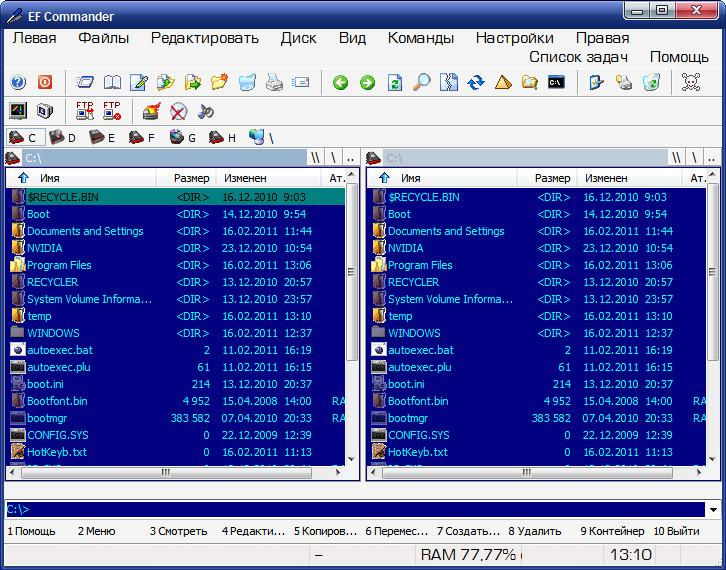Image resolution: width=726 pixels, height=570 pixels.
Task: Go forward with green right arrow
Action: coord(368,83)
